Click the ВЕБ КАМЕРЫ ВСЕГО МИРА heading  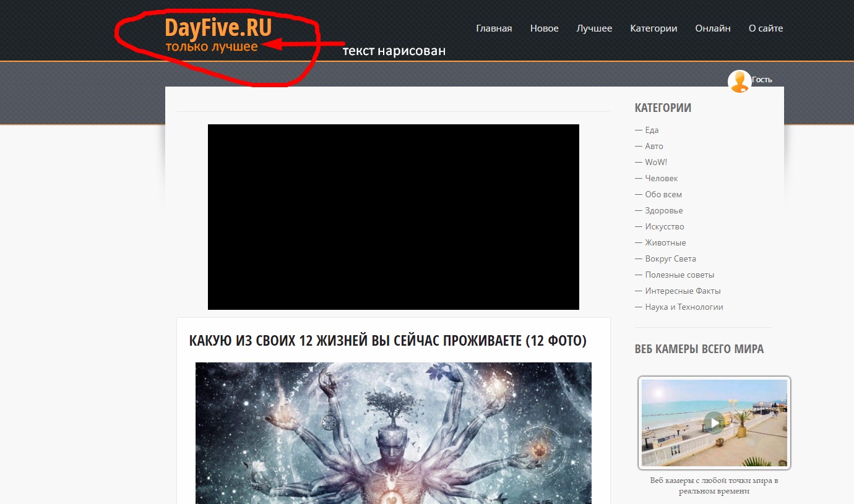tap(699, 349)
